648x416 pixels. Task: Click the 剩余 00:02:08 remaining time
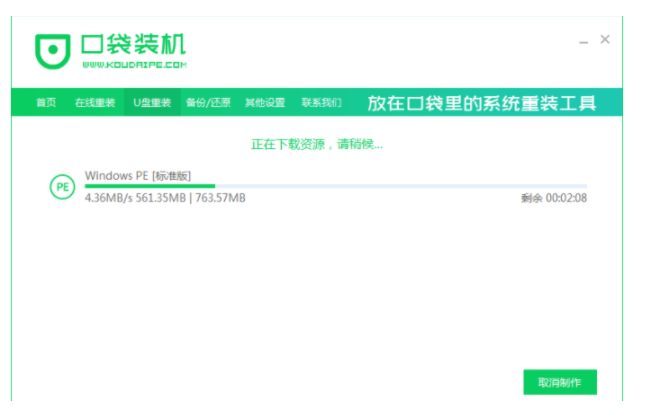coord(553,198)
